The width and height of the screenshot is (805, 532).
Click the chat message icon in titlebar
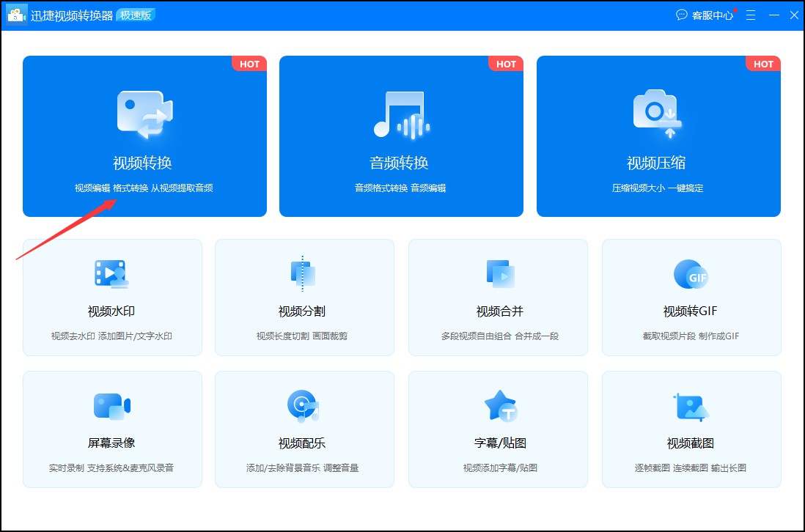[x=682, y=15]
